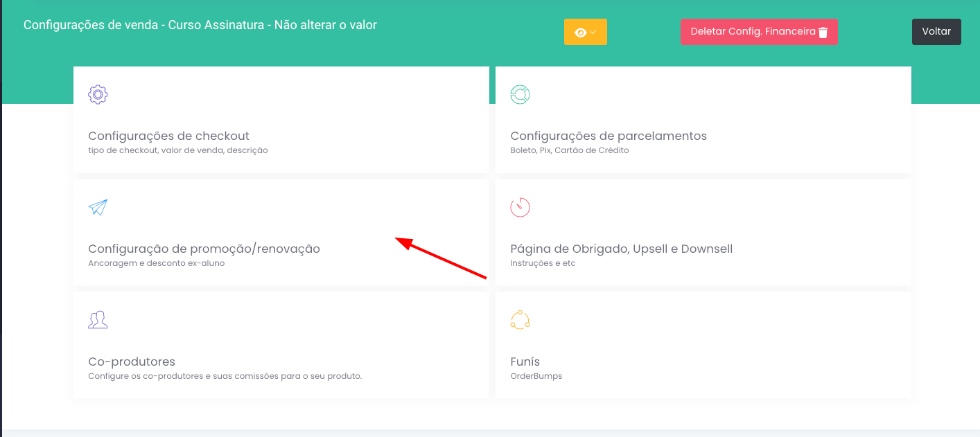
Task: Open Configuração de promoção/renovação
Action: (x=204, y=249)
